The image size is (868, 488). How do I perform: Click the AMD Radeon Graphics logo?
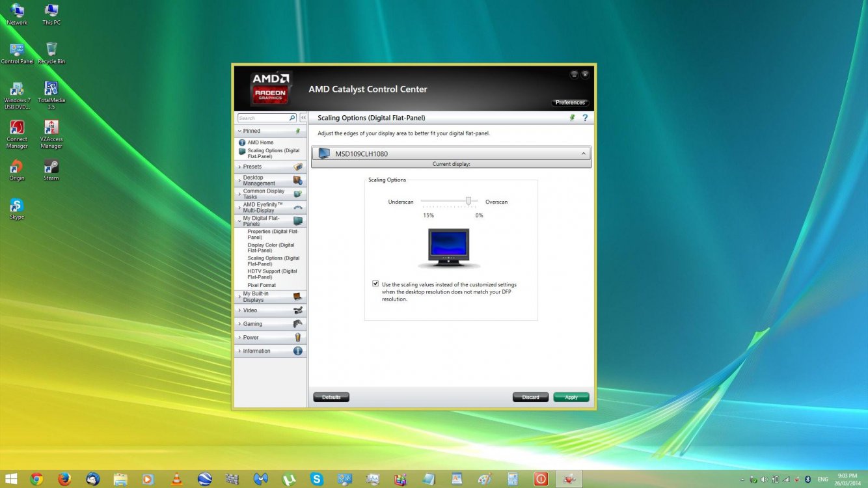(x=271, y=88)
